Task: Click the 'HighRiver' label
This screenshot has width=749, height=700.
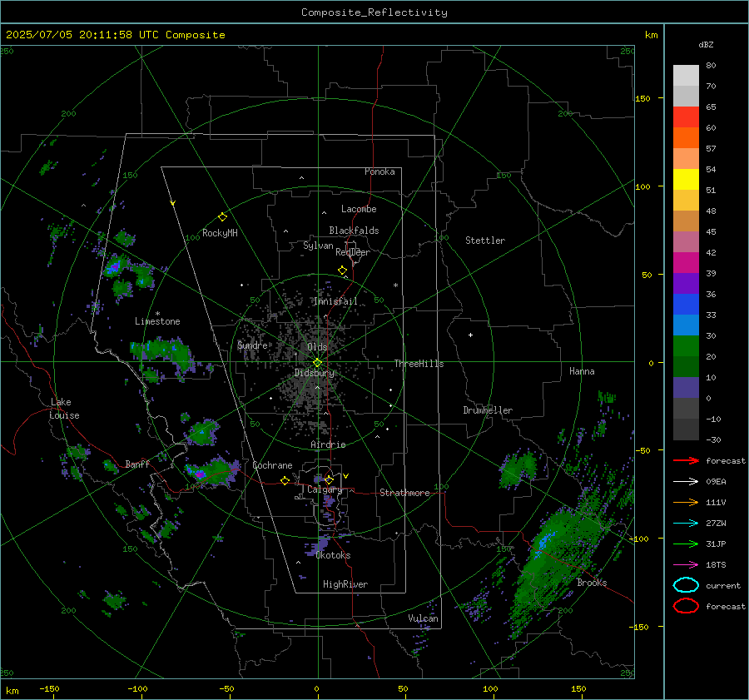Action: click(x=345, y=584)
